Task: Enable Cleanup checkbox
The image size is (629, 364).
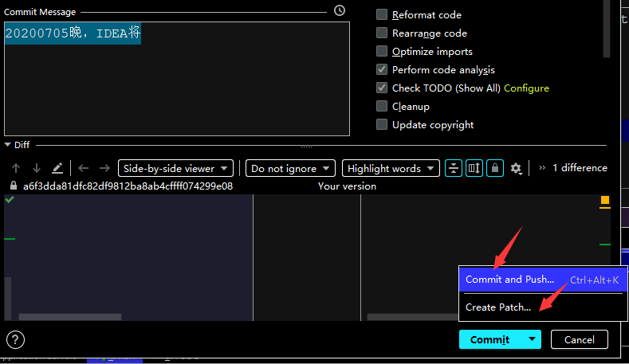Action: click(x=382, y=106)
